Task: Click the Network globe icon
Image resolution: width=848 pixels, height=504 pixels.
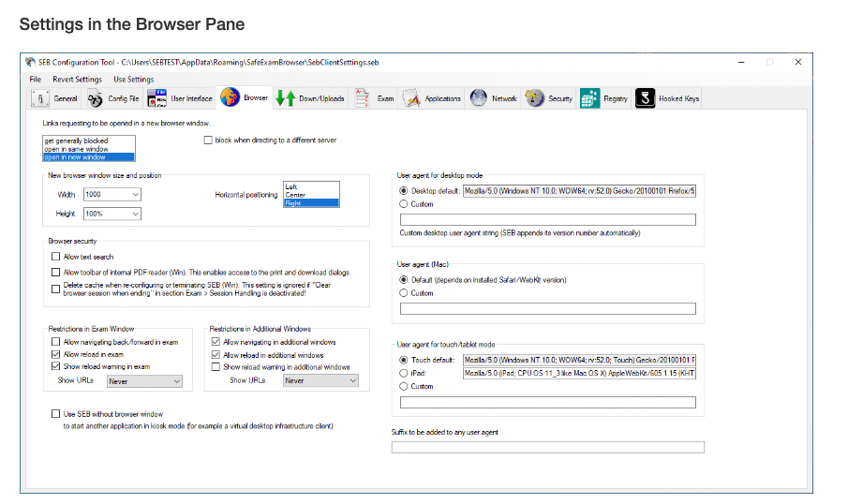Action: (479, 97)
